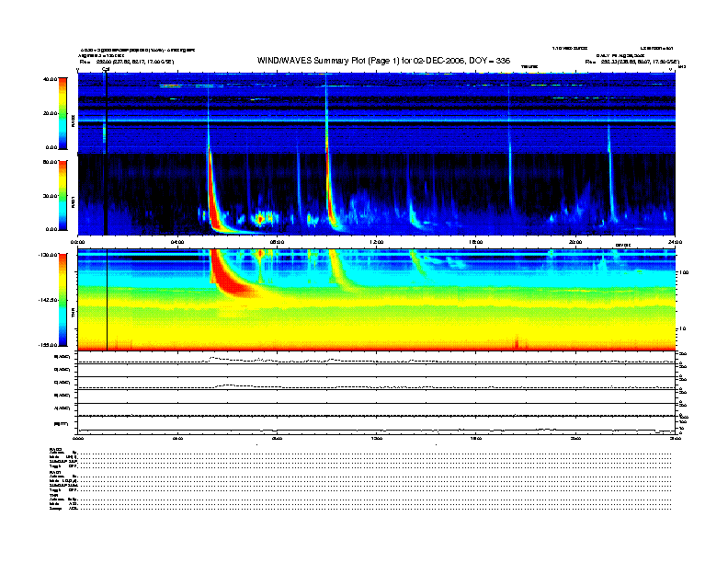Image resolution: width=728 pixels, height=563 pixels.
Task: Click the red spot near 07:20 in RAD1
Action: pos(260,218)
